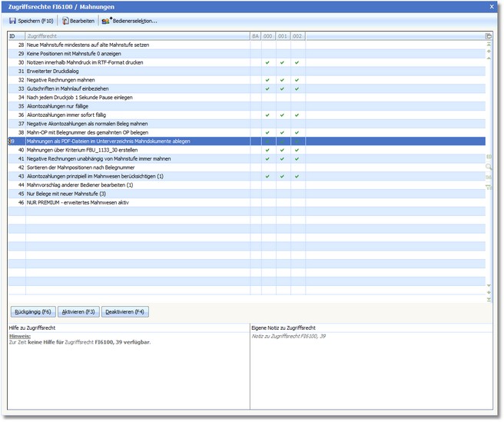Click the filter funnel icon beside the grid
The height and width of the screenshot is (422, 504).
489,186
